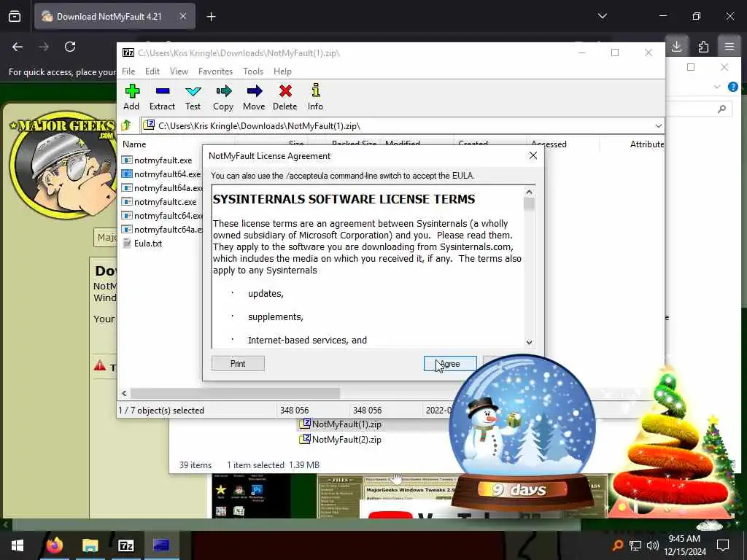This screenshot has width=747, height=560.
Task: Open the Favorites menu
Action: coord(215,71)
